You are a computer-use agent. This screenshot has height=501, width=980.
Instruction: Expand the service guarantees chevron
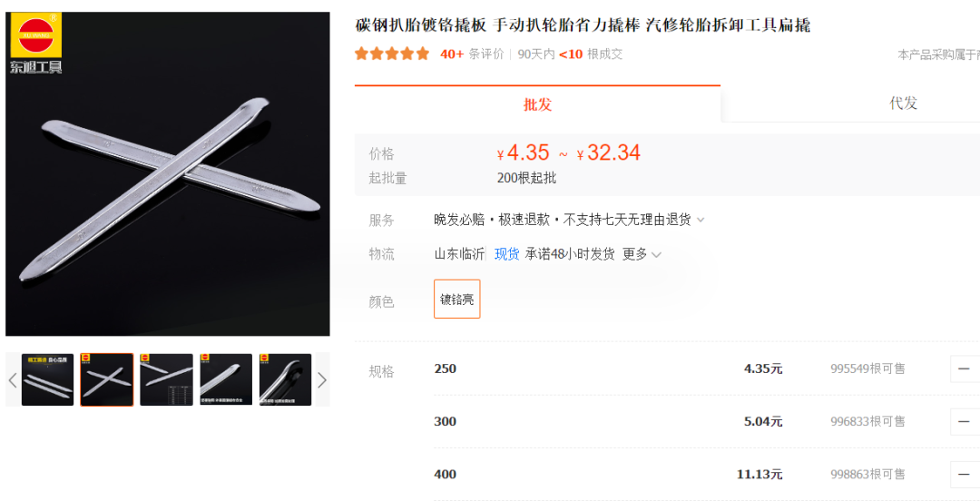coord(701,221)
